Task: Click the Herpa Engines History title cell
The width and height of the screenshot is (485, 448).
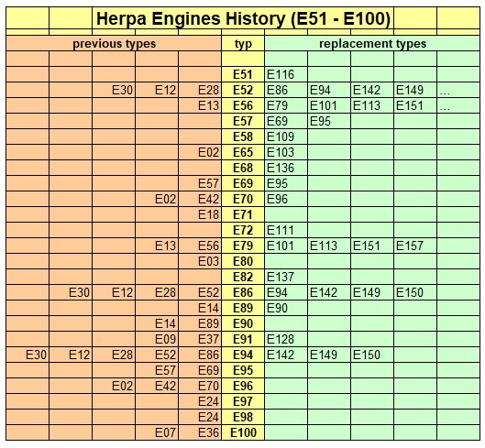Action: pyautogui.click(x=243, y=18)
